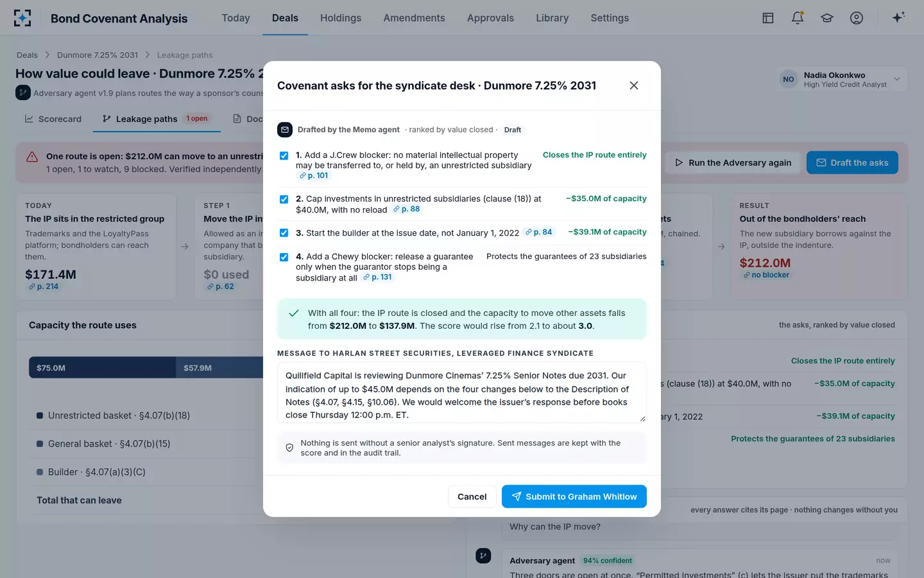Click the red warning triangle icon
This screenshot has height=578, width=924.
32,157
